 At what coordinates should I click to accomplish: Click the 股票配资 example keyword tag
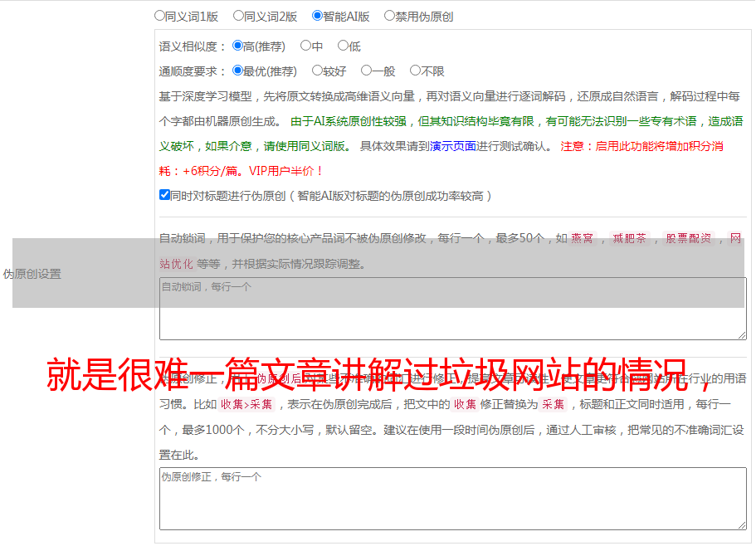pos(688,239)
